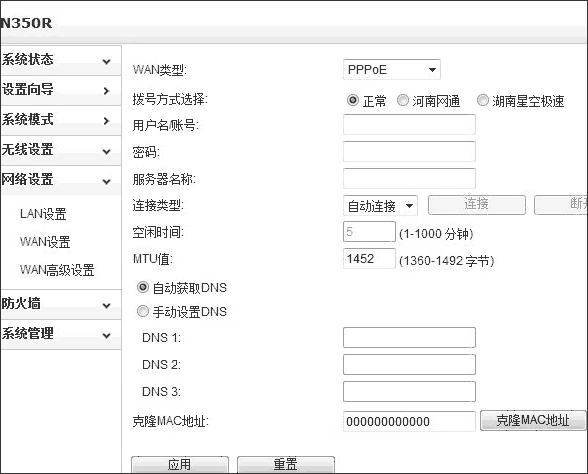Viewport: 588px width, 474px height.
Task: Go to WAN设置 page
Action: [45, 242]
